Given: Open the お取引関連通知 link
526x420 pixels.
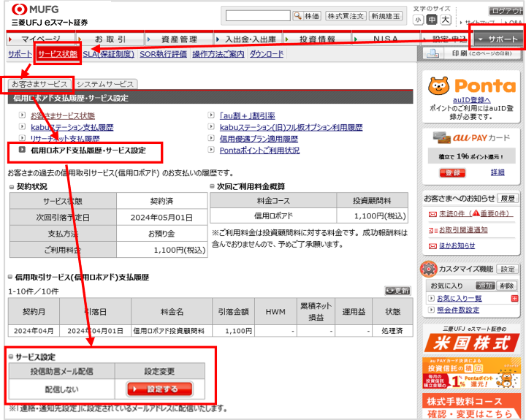Looking at the screenshot, I should tap(463, 230).
